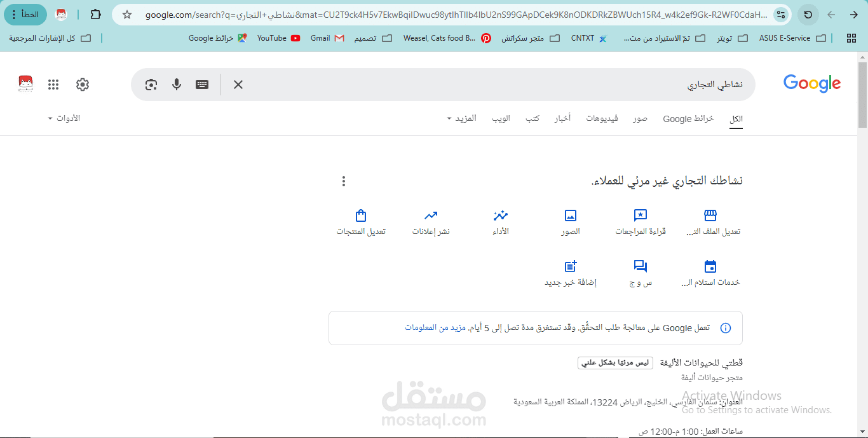This screenshot has height=438, width=868.
Task: Click inside the Google search input field
Action: click(496, 85)
